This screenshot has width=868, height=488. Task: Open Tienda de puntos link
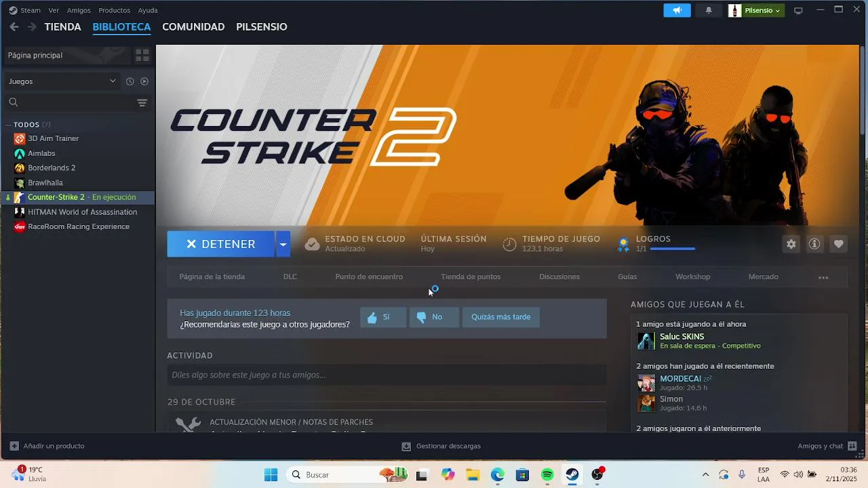(x=471, y=277)
